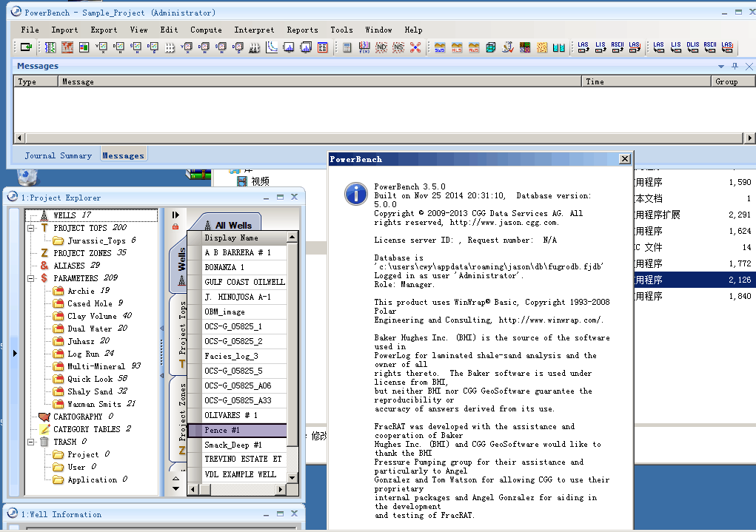This screenshot has width=756, height=532.
Task: Click the AWS toolbar icon
Action: point(474,47)
